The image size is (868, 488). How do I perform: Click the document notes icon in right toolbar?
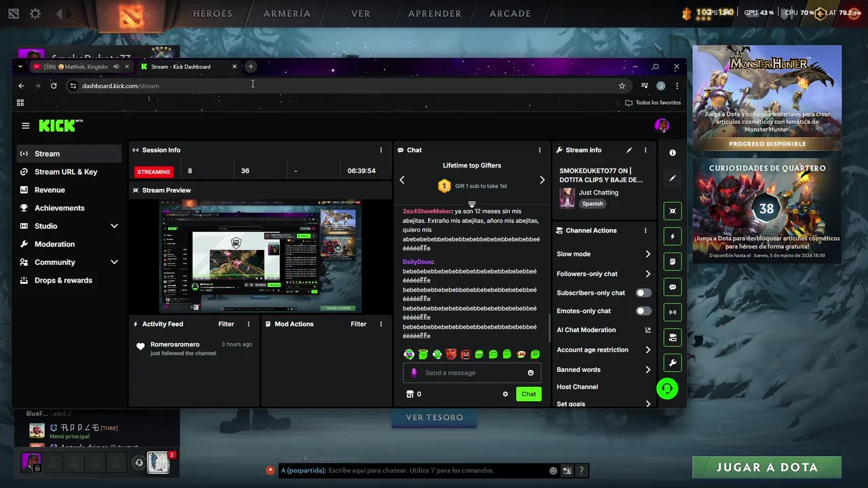point(673,262)
